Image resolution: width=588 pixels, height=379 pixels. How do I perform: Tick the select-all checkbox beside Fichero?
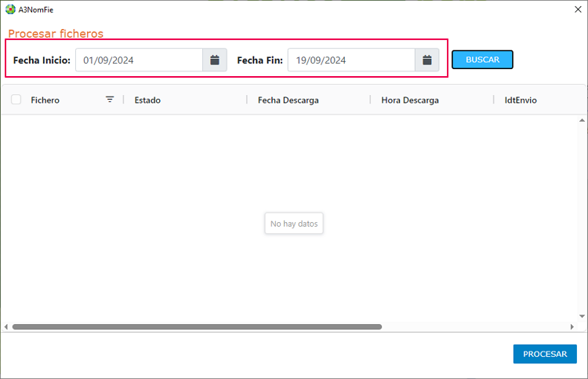point(16,100)
